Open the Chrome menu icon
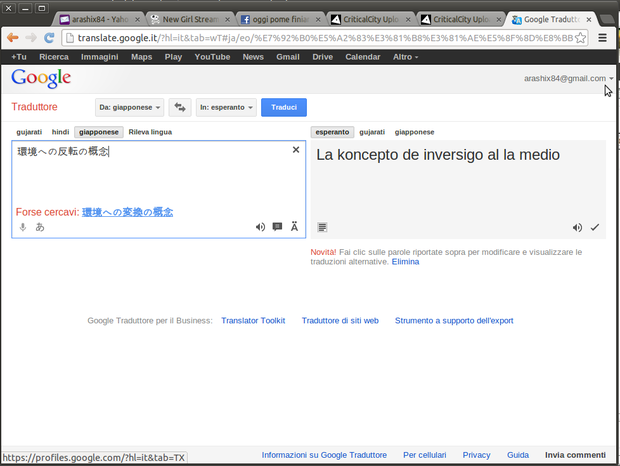620x466 pixels. point(602,38)
